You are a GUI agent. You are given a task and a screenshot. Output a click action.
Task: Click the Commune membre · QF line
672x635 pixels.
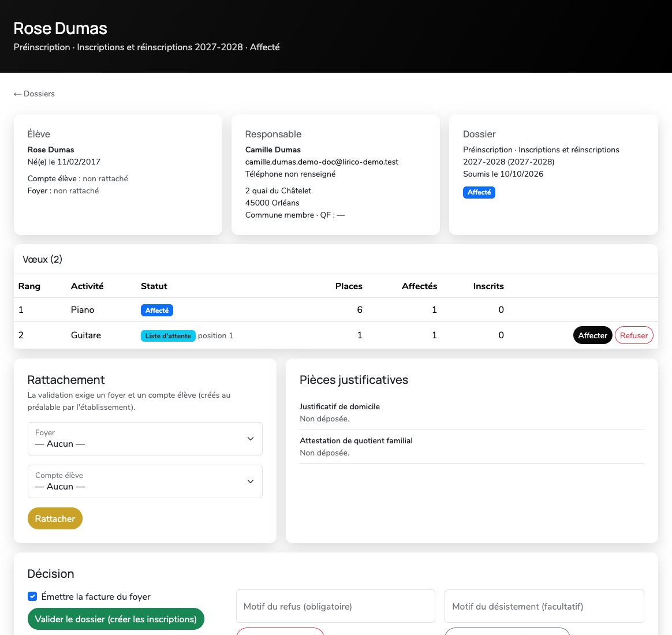click(x=295, y=215)
